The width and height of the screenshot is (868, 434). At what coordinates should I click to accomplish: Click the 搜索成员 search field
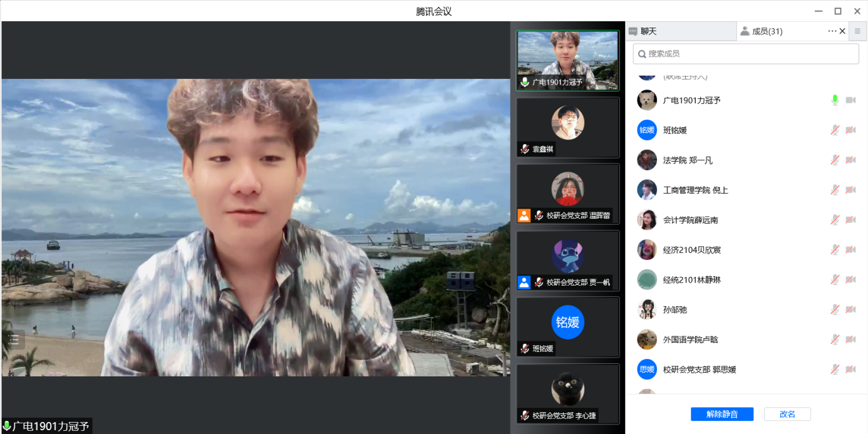(745, 54)
